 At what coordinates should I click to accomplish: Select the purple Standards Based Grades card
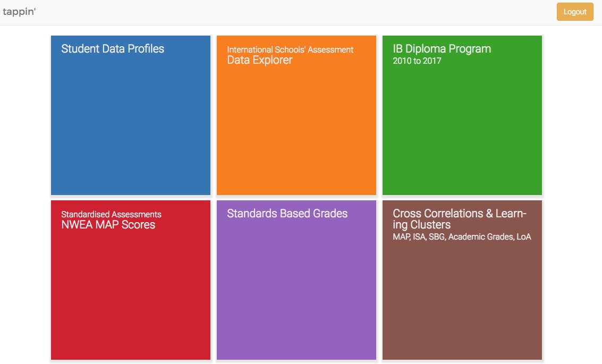(296, 279)
